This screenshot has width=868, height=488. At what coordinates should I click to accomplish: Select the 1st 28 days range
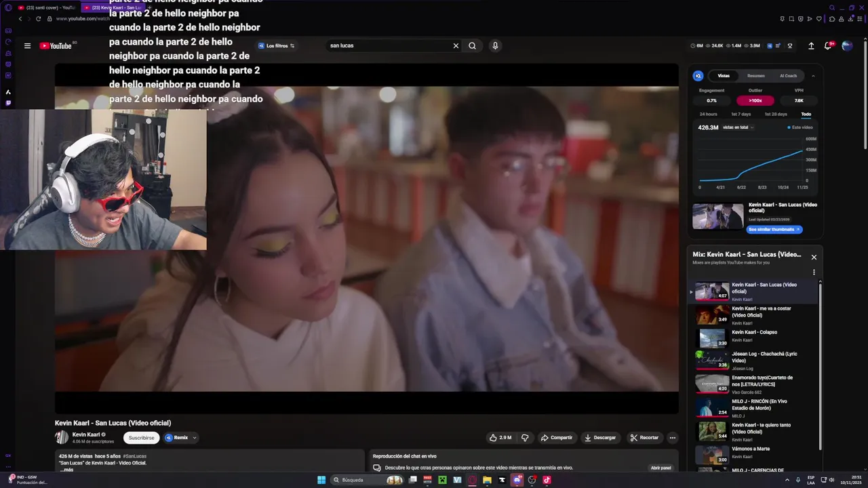(776, 114)
